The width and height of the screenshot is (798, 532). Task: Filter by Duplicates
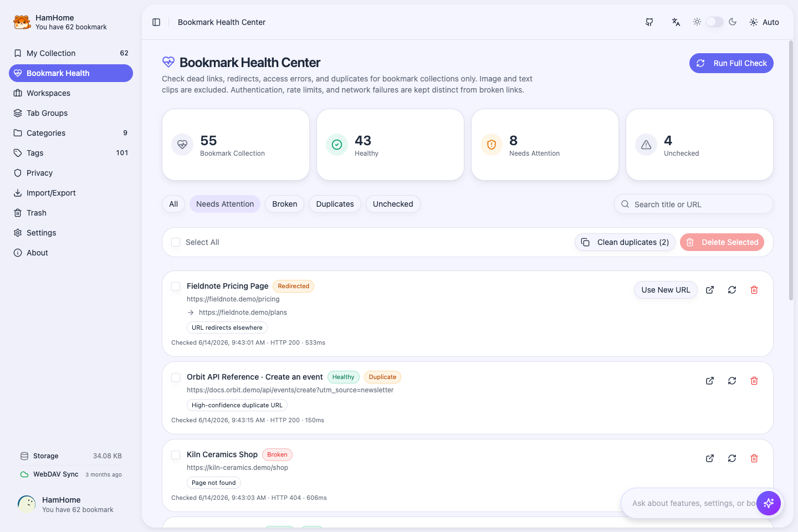[335, 204]
